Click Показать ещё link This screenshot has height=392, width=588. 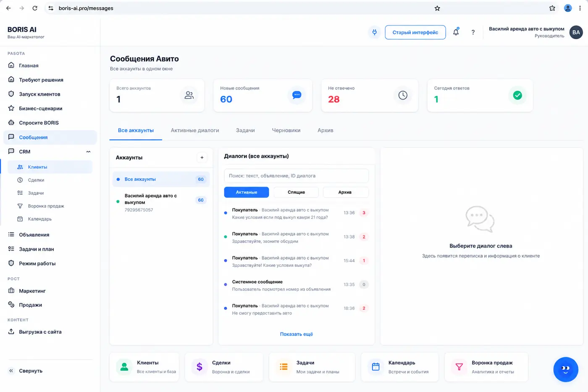297,334
